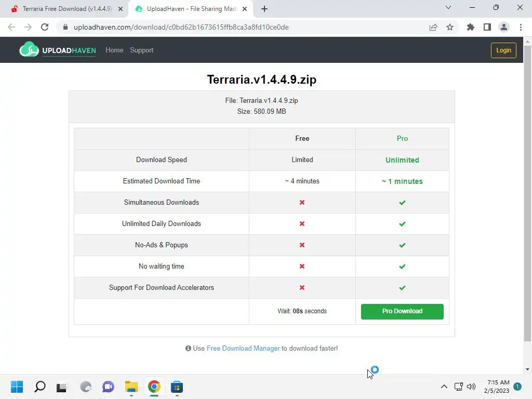
Task: Go back to previous page
Action: [11, 27]
